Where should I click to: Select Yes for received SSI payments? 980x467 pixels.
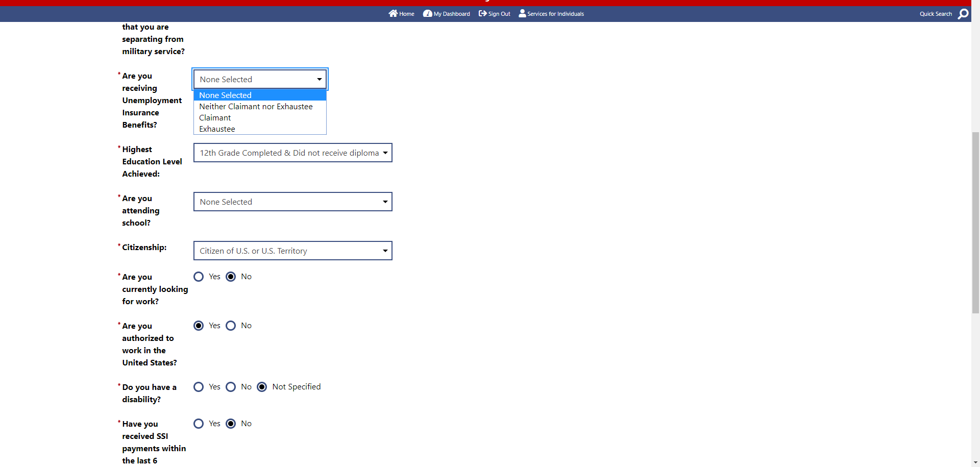pos(199,424)
